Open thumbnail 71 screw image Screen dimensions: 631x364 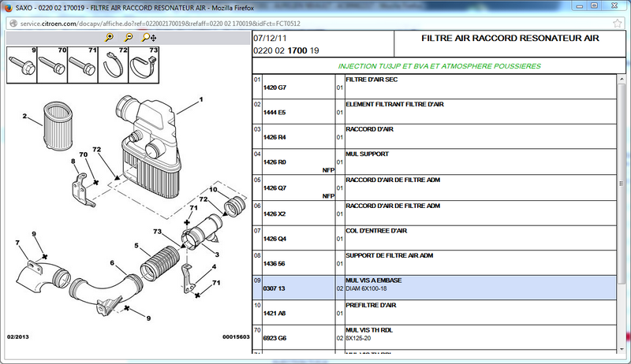point(83,65)
